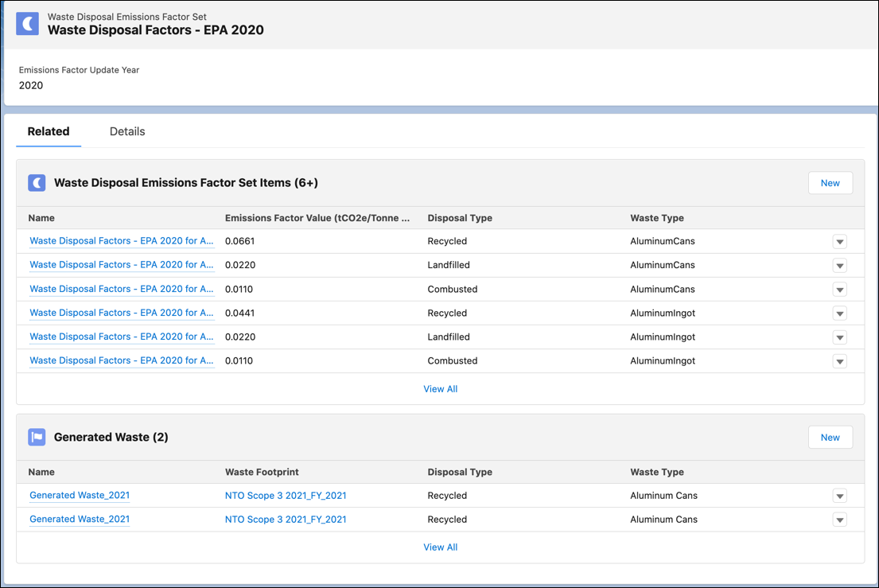Open the Combusted AluminumCans factor item link

click(122, 289)
